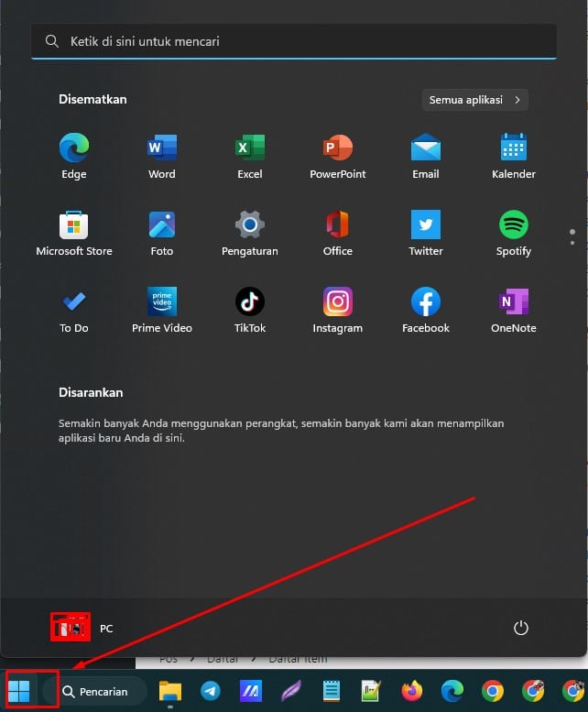Open Telegram from the taskbar
The width and height of the screenshot is (588, 712).
(x=211, y=691)
